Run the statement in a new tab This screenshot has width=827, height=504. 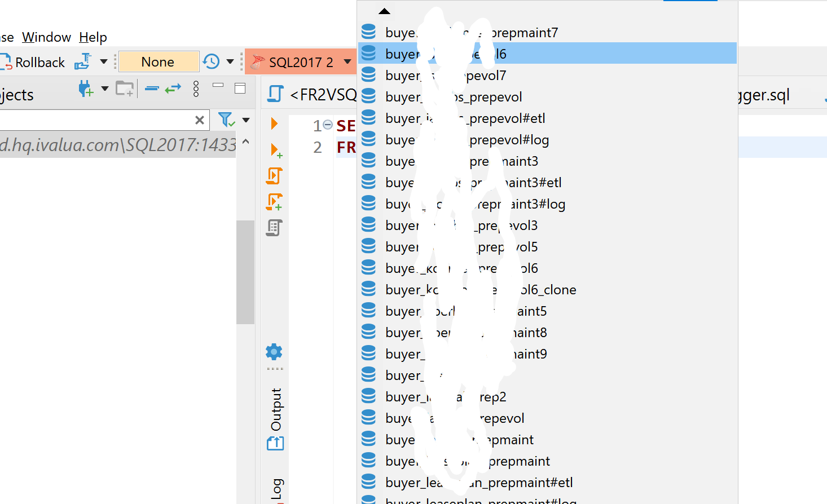pos(274,149)
